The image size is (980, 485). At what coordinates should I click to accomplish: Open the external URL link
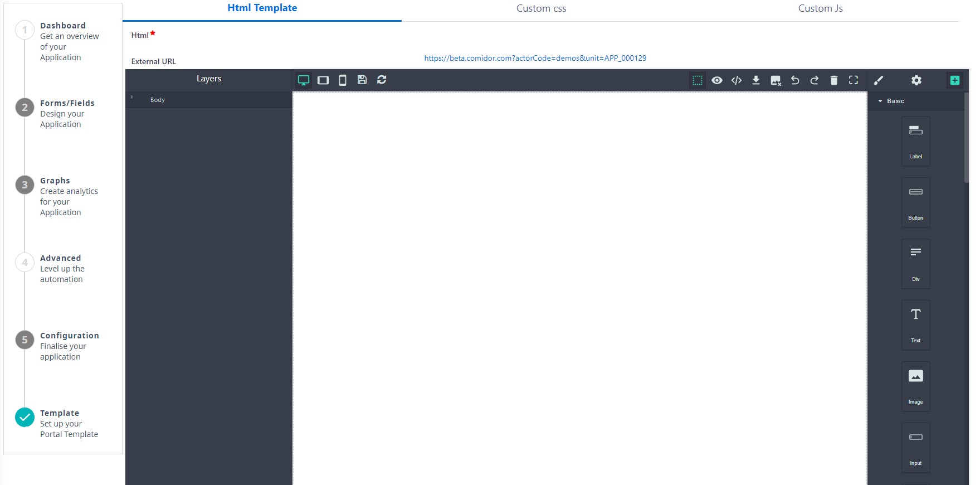tap(535, 58)
